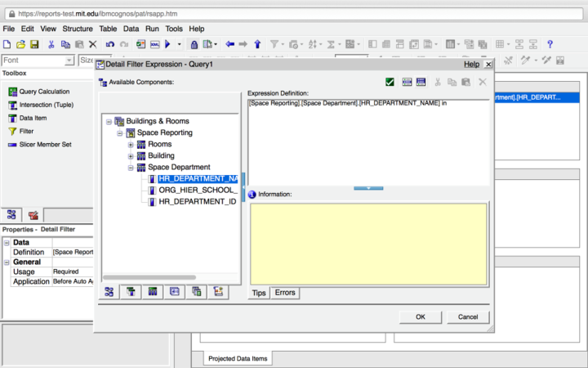
Task: Expand the Building tree node
Action: (131, 155)
